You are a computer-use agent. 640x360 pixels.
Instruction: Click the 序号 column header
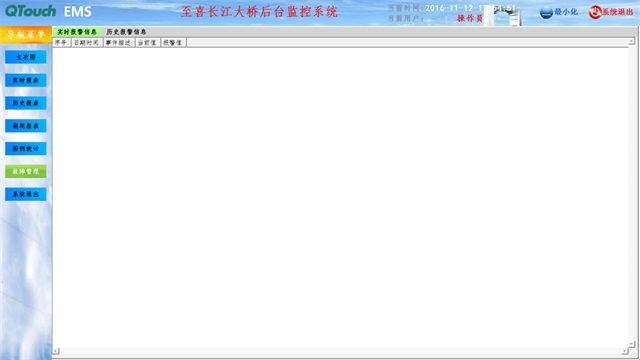(61, 42)
